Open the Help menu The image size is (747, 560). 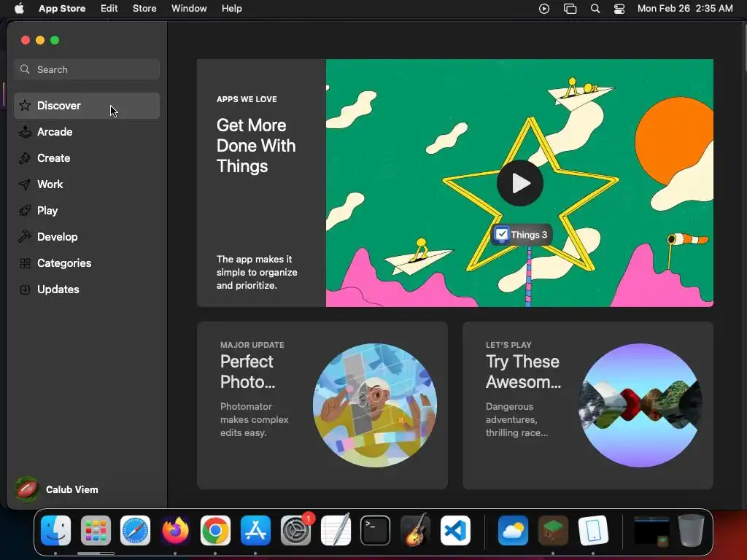tap(231, 9)
